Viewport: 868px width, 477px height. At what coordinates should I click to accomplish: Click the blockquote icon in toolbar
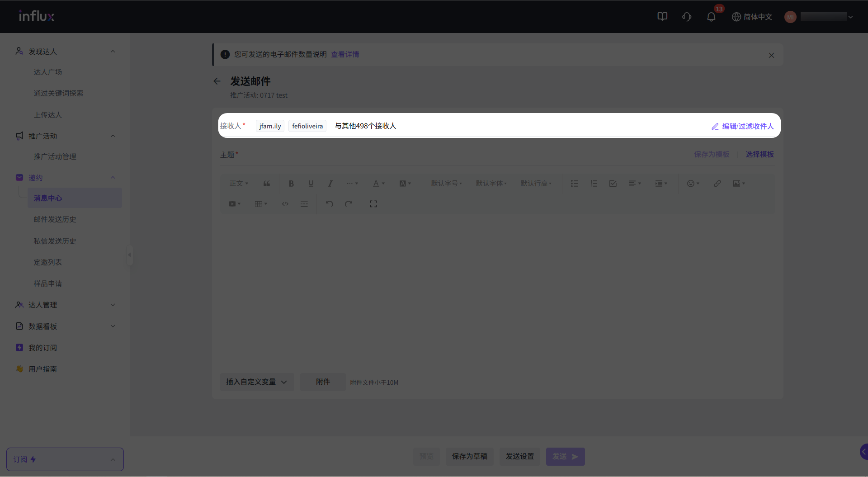point(267,184)
